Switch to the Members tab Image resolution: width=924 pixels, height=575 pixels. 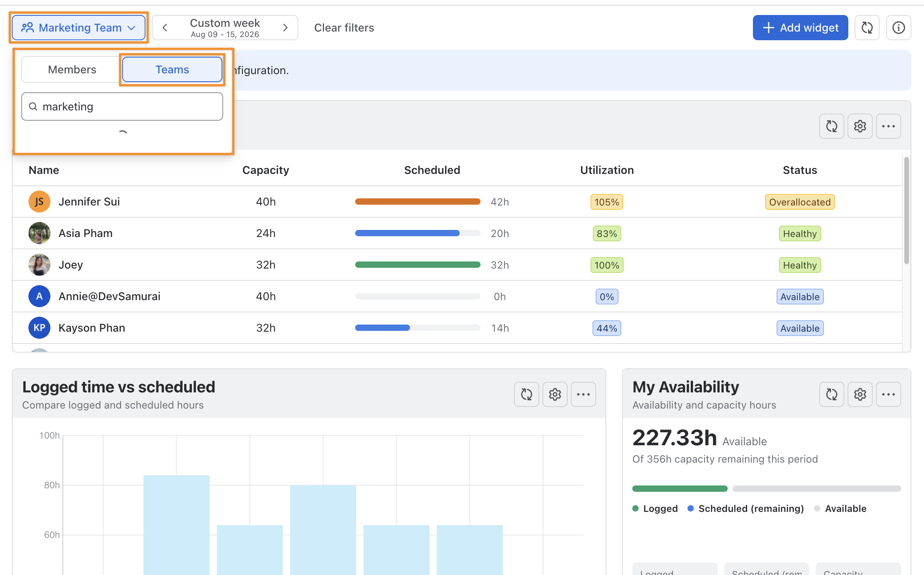tap(72, 69)
